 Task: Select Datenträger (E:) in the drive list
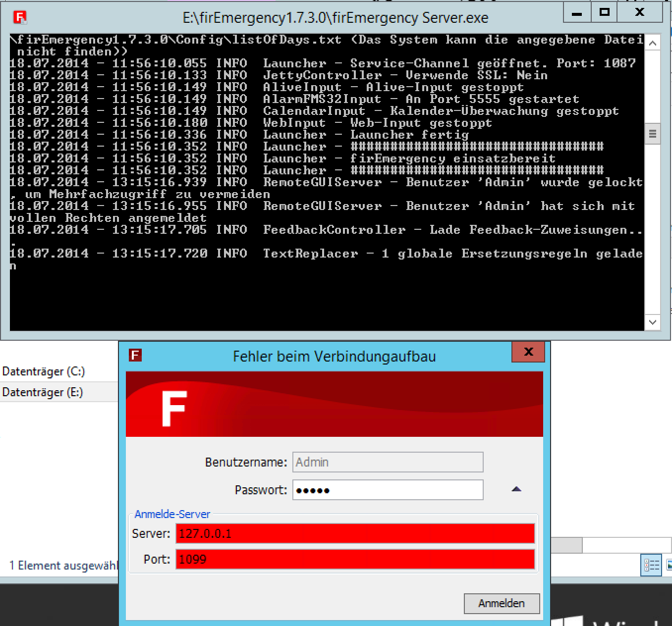[43, 392]
